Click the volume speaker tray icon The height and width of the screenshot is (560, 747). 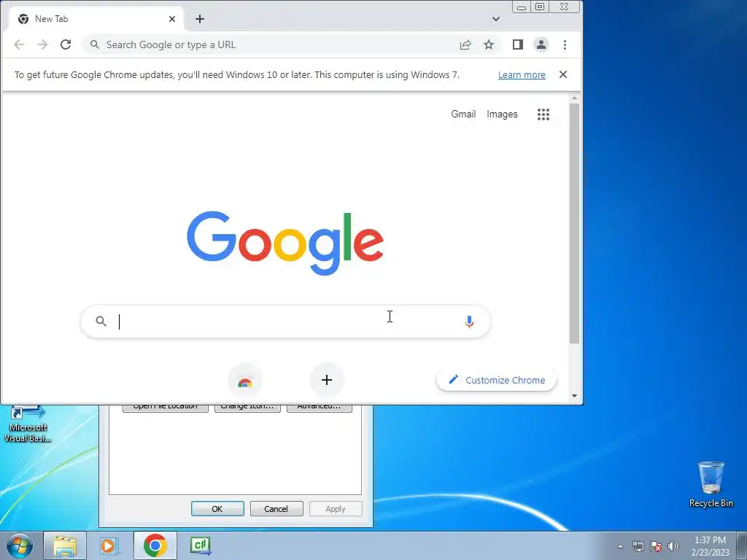[x=673, y=546]
